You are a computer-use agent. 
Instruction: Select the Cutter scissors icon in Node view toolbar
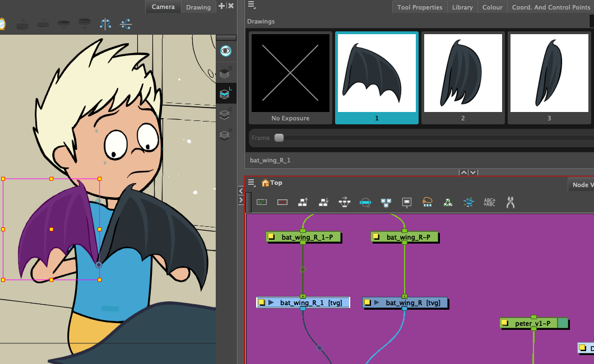pos(510,202)
